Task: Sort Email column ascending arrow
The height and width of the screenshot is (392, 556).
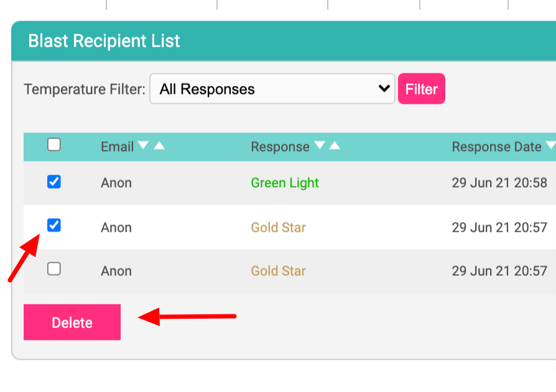Action: [159, 145]
